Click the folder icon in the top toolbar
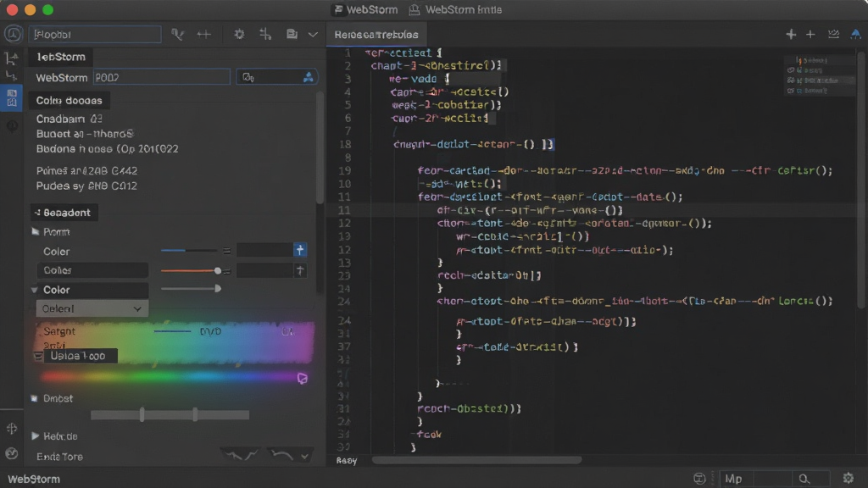This screenshot has height=488, width=868. (x=292, y=34)
